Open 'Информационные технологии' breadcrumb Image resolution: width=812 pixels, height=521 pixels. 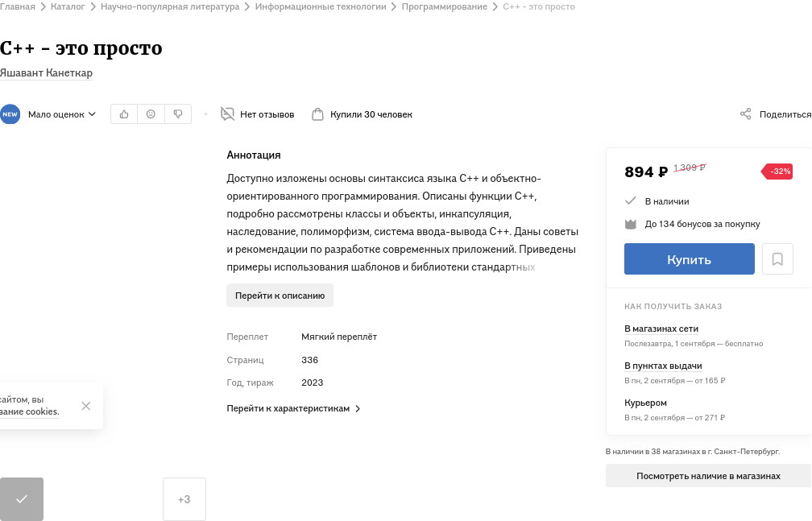[321, 6]
